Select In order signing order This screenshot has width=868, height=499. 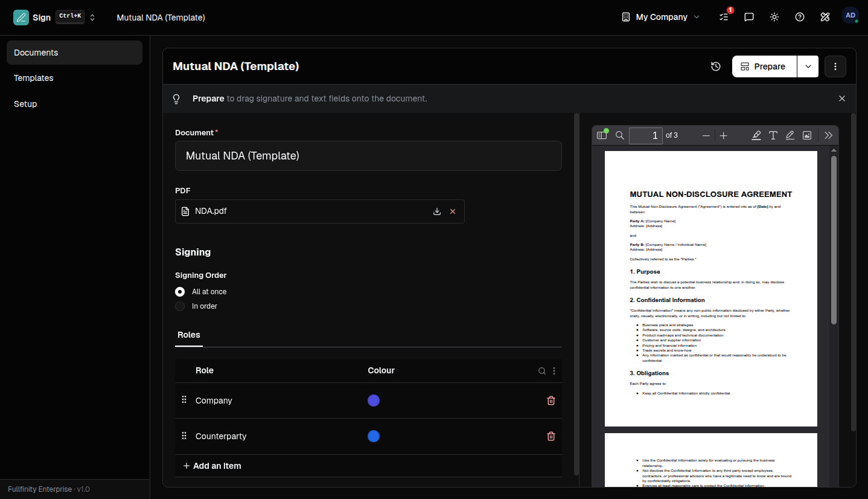pos(180,306)
